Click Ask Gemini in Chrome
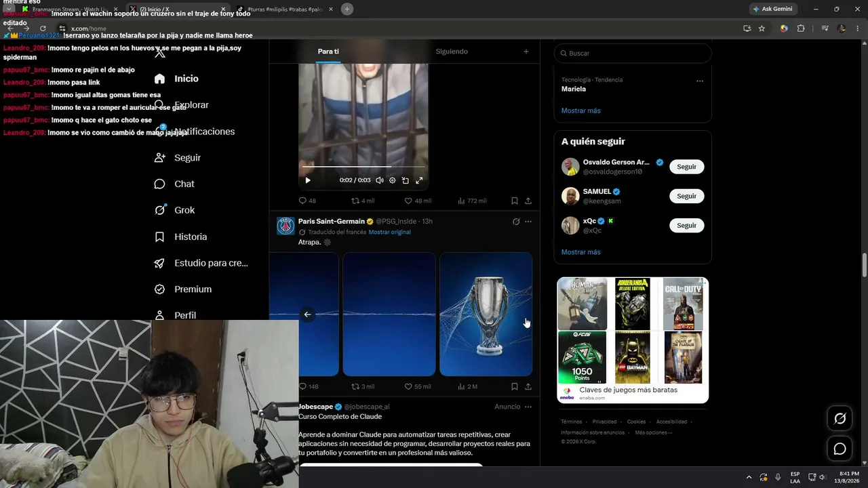 [774, 9]
